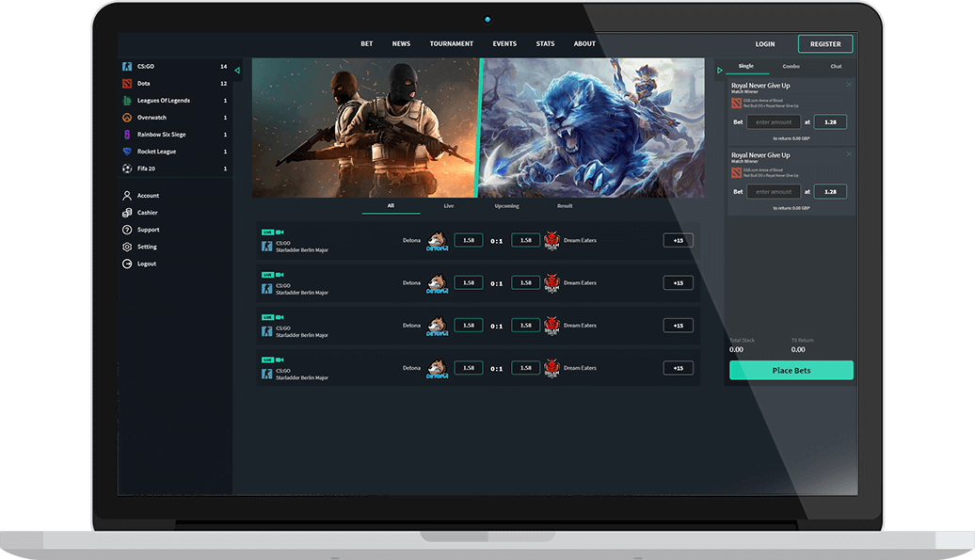Click the Detona team logo in first match row
This screenshot has height=560, width=975.
point(437,241)
